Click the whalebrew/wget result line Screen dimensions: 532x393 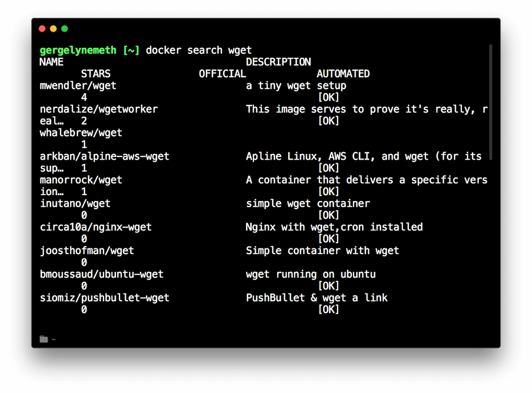(81, 132)
